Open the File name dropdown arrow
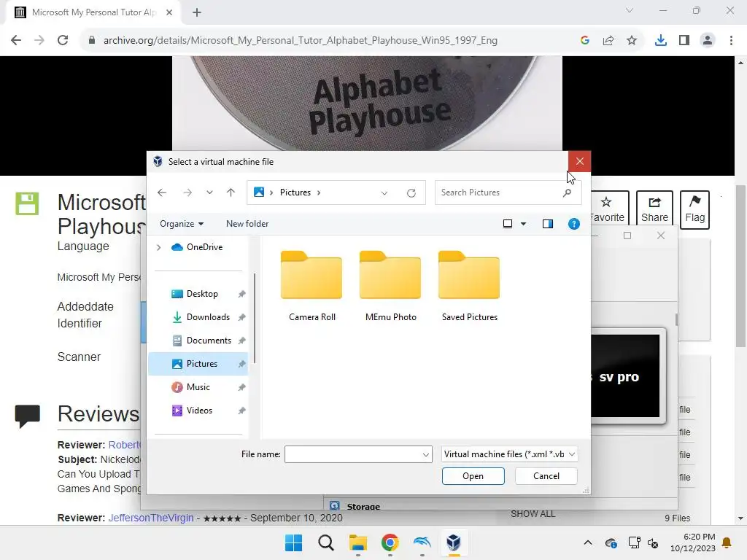 (x=426, y=455)
